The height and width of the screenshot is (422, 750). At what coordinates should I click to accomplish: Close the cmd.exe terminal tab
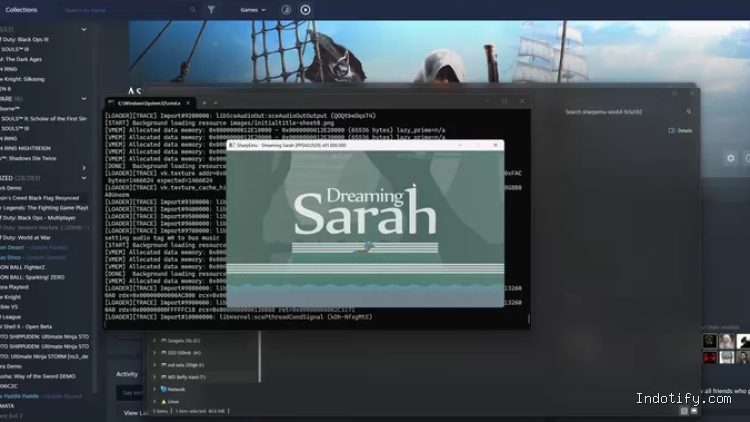pos(188,103)
